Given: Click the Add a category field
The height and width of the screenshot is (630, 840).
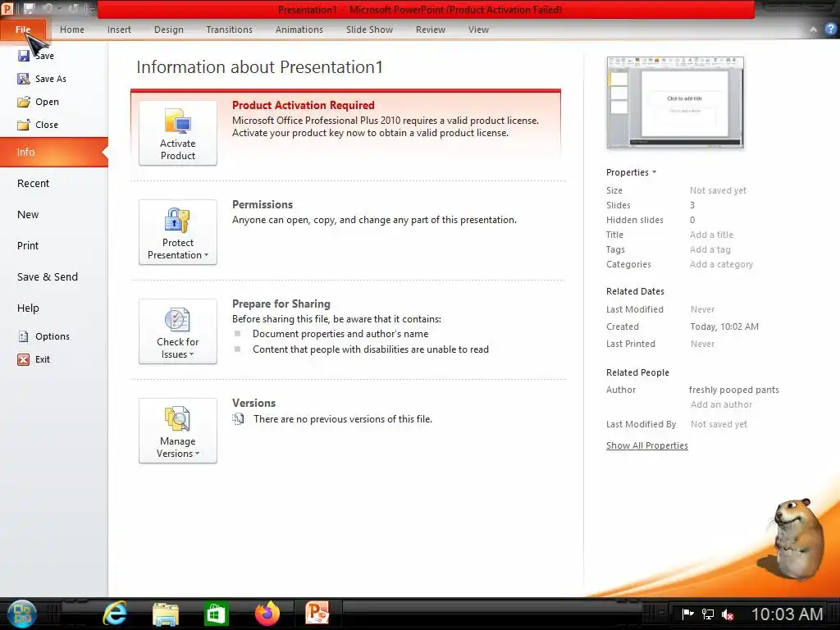Looking at the screenshot, I should click(x=721, y=264).
